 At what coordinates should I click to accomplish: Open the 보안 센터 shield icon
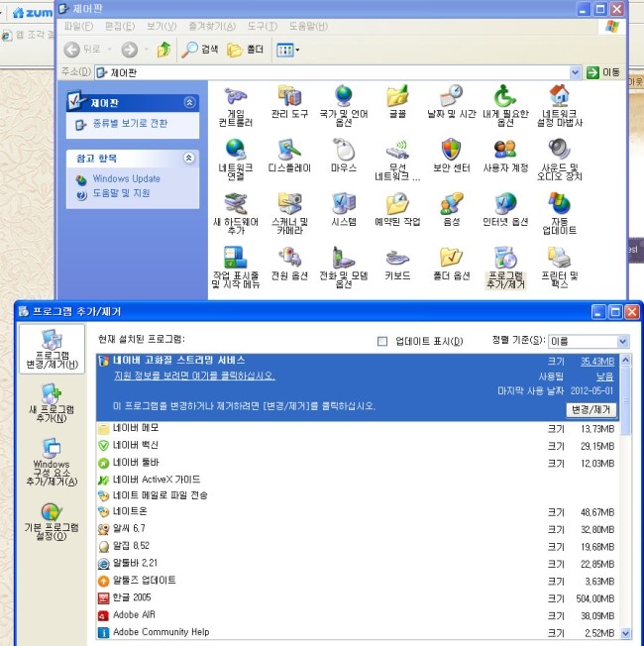pos(451,152)
